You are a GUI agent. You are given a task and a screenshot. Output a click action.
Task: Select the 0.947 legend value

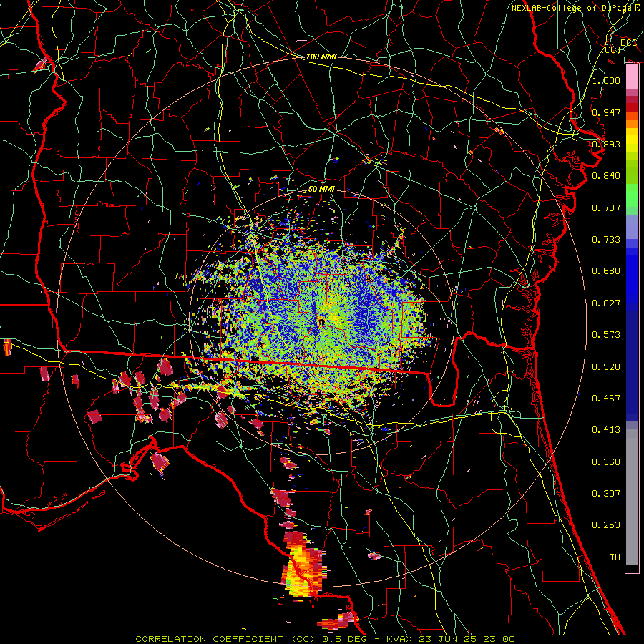pos(606,112)
